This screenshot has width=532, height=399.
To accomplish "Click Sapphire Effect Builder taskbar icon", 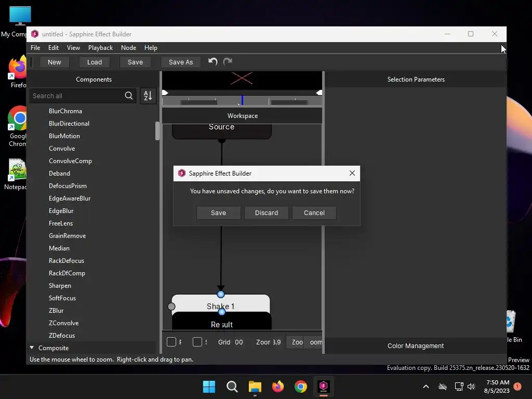I will coord(323,387).
